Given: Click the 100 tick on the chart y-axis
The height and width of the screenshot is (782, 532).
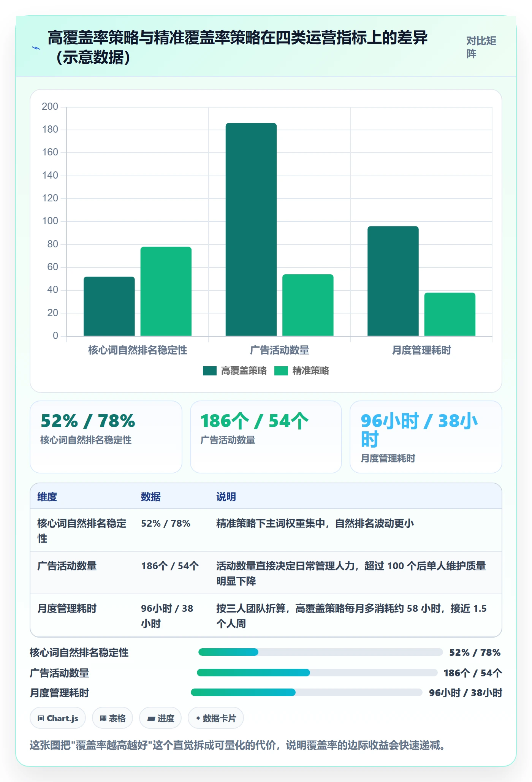Looking at the screenshot, I should coord(50,221).
